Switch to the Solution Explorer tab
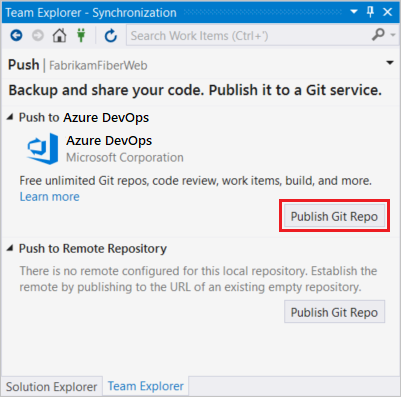This screenshot has width=401, height=397. (x=51, y=387)
